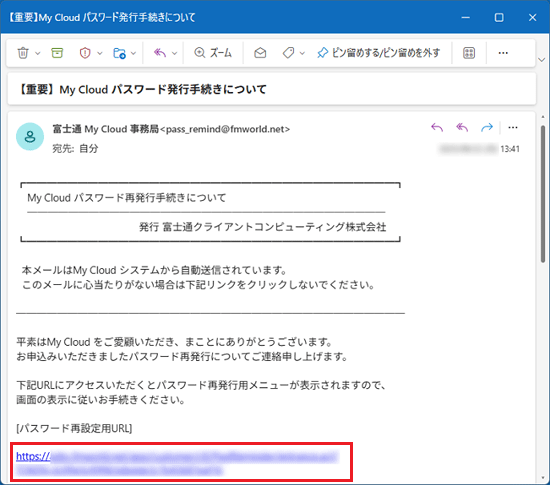Minimize the email window

click(x=465, y=17)
